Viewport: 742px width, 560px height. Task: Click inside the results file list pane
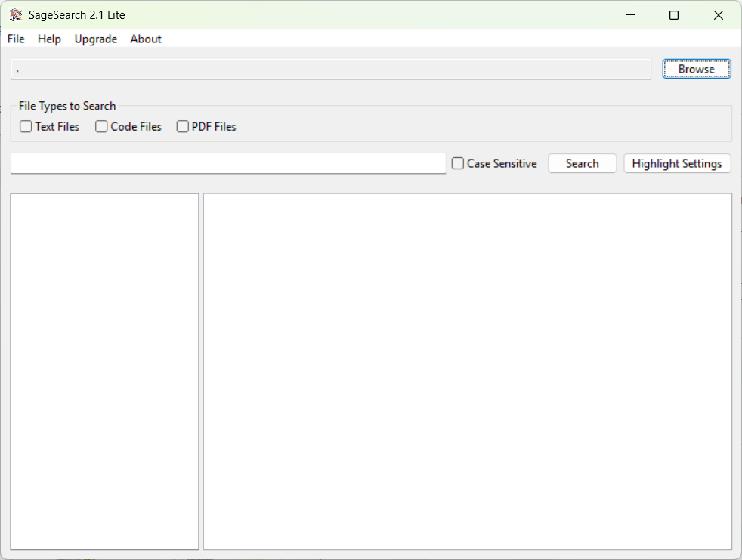pyautogui.click(x=104, y=371)
